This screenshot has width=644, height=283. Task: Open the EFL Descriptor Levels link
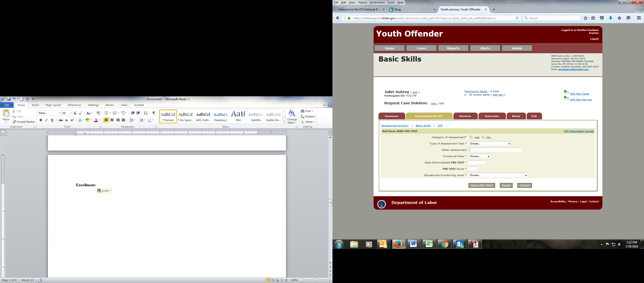(x=579, y=131)
